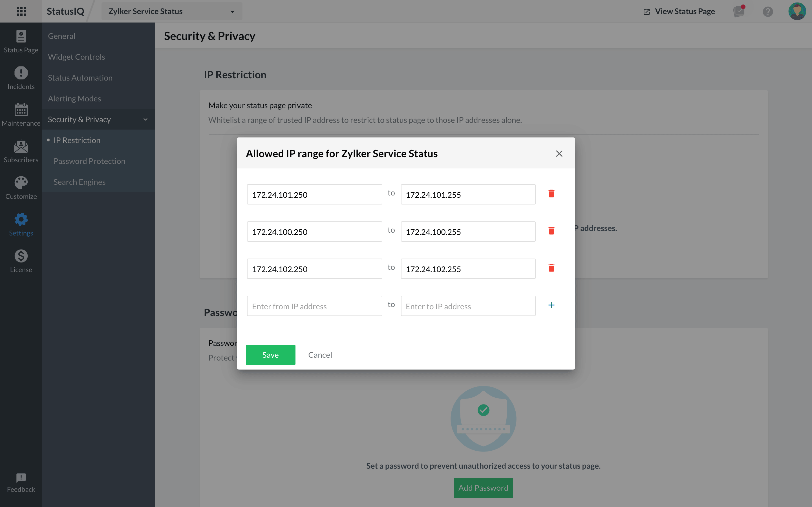
Task: Switch to Password Protection settings
Action: pyautogui.click(x=89, y=161)
